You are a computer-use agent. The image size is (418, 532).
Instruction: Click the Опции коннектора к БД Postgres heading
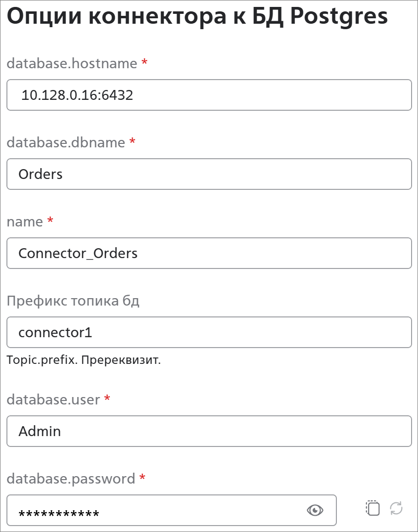point(197,16)
